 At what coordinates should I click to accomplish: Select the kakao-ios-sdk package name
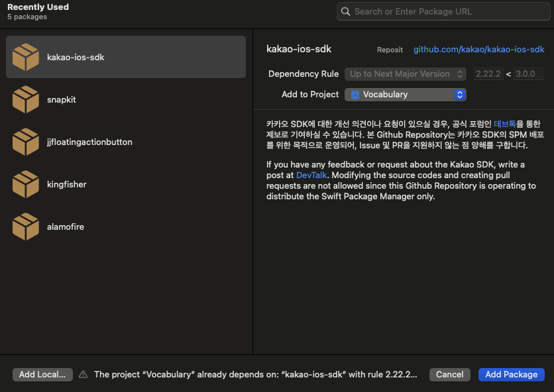(76, 57)
